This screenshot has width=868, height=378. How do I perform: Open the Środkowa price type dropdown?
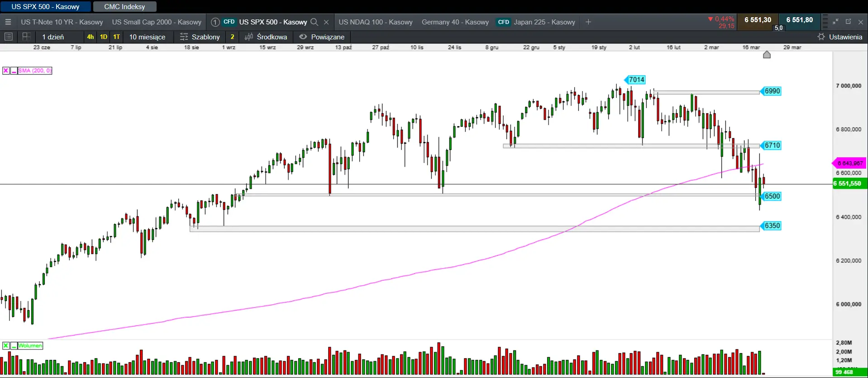(x=266, y=37)
